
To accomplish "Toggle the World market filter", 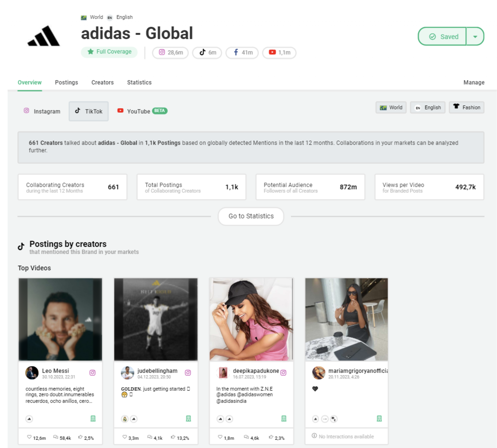I will click(391, 108).
